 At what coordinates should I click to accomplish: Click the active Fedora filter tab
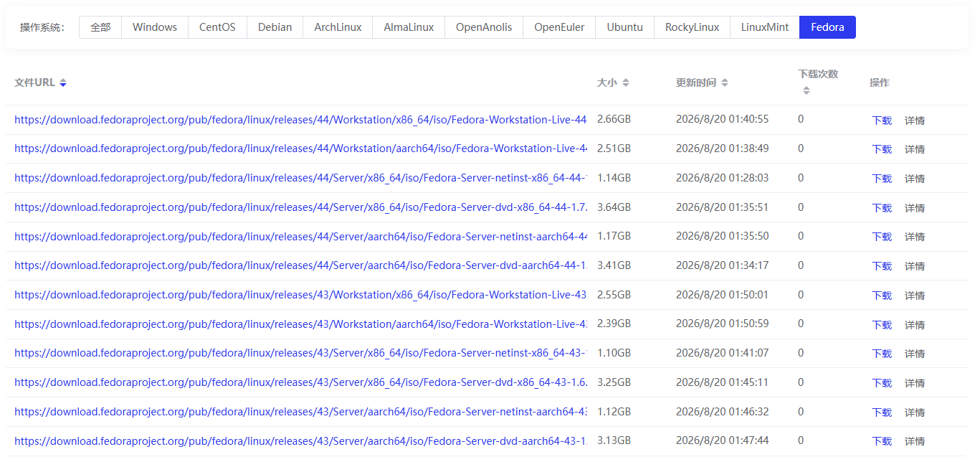coord(827,27)
